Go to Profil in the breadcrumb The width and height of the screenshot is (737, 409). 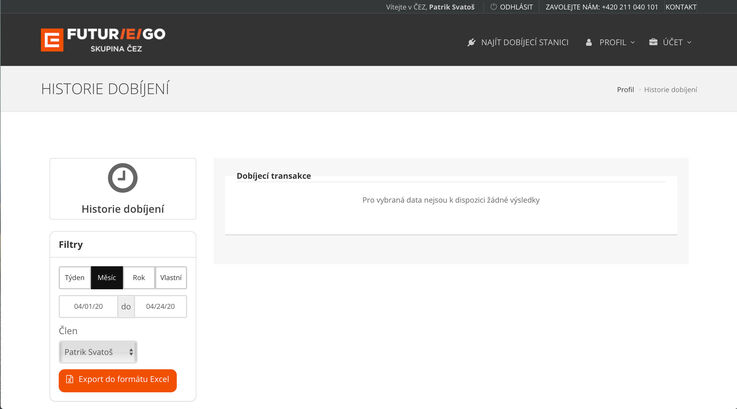(x=625, y=90)
